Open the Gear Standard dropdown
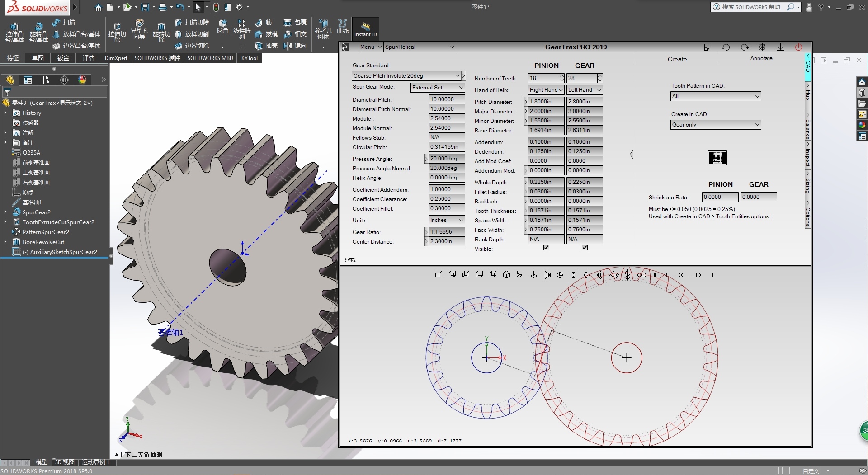Image resolution: width=868 pixels, height=475 pixels. pos(406,76)
